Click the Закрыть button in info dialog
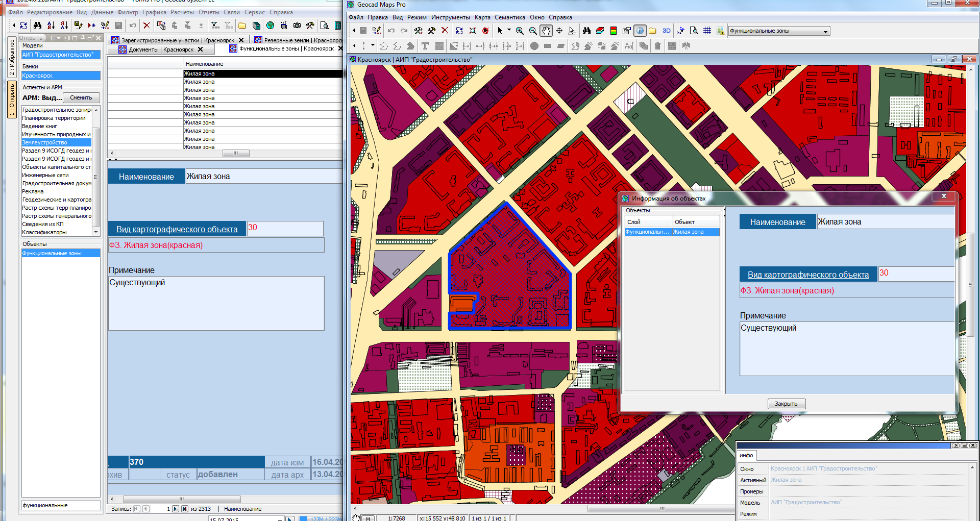The width and height of the screenshot is (980, 521). click(x=786, y=404)
